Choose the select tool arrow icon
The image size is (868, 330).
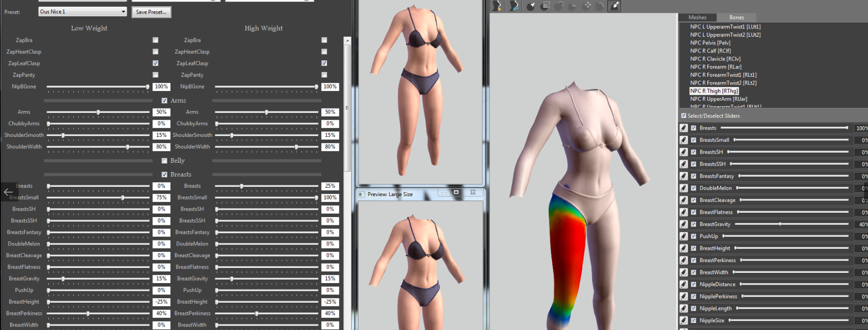pyautogui.click(x=531, y=6)
